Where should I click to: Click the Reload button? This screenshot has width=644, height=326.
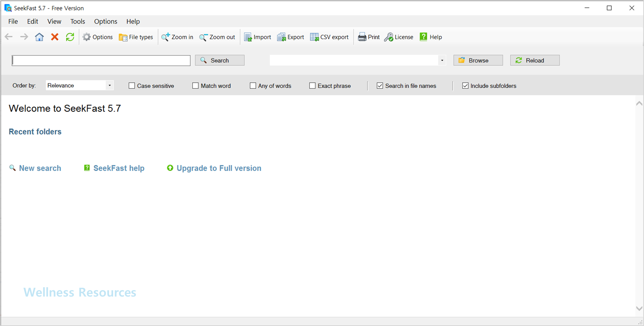click(535, 60)
